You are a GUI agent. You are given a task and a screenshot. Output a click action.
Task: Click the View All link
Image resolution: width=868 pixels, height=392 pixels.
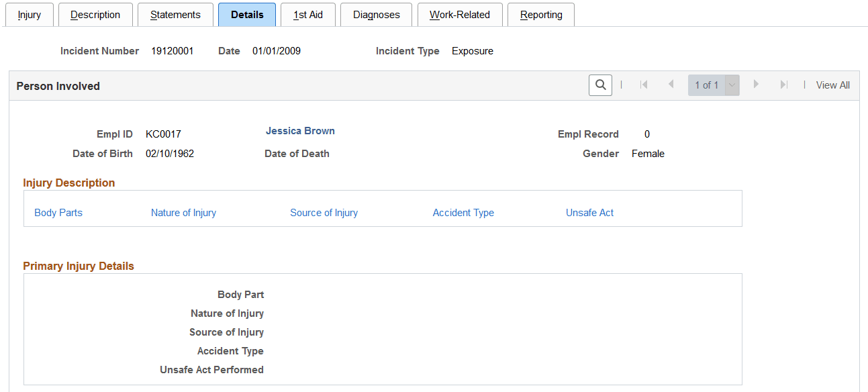point(832,85)
